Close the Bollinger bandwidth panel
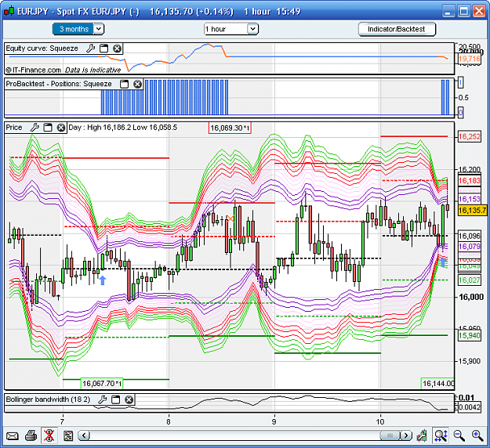Screen dimensions: 490x448 click(x=129, y=399)
